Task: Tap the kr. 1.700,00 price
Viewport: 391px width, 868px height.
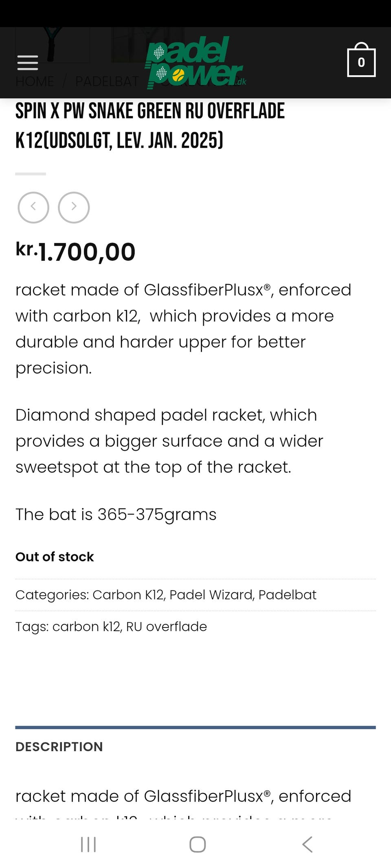Action: (x=76, y=251)
